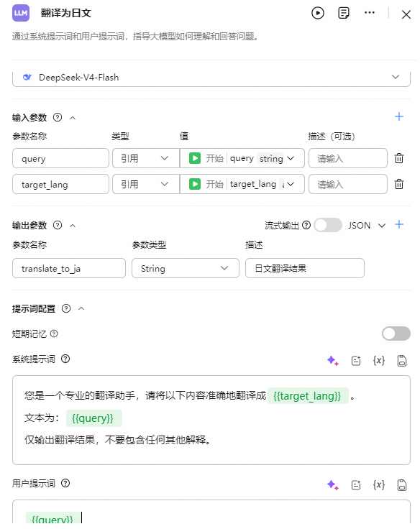Toggle the 短期记忆 switch
This screenshot has width=420, height=529.
(x=396, y=333)
